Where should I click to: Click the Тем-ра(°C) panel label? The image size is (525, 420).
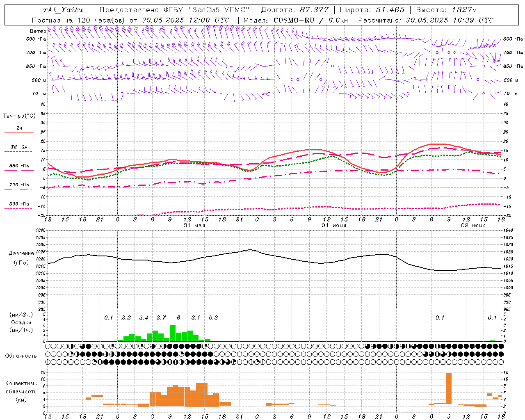pos(19,116)
